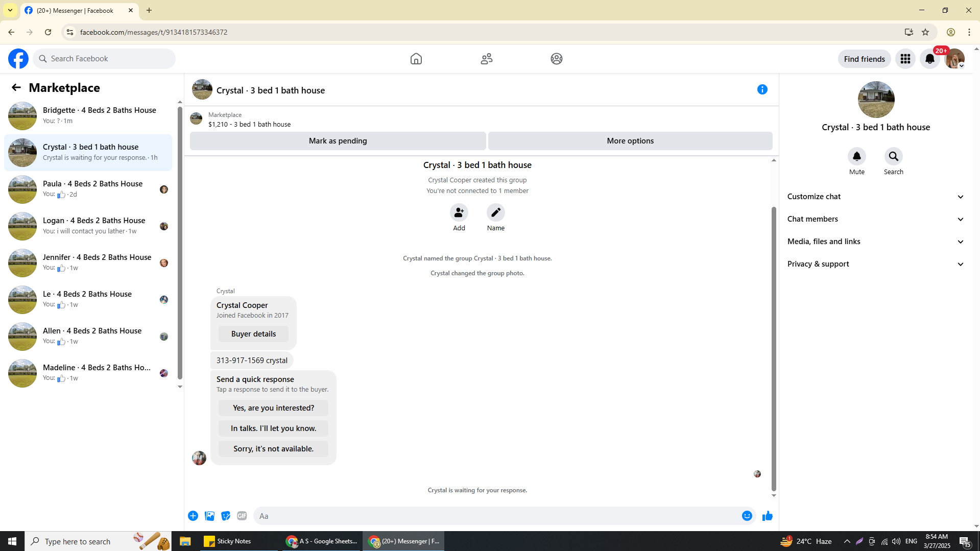Open the notifications bell
Viewport: 980px width, 551px height.
(930, 59)
